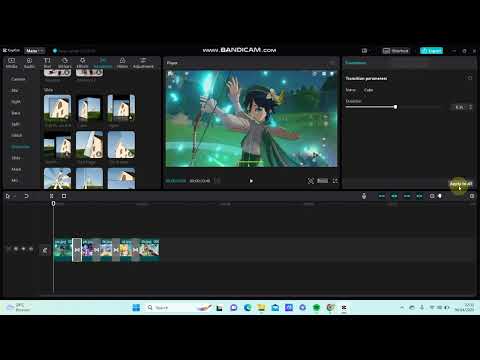Select the transition between second and third clips
The height and width of the screenshot is (360, 480).
coord(97,250)
